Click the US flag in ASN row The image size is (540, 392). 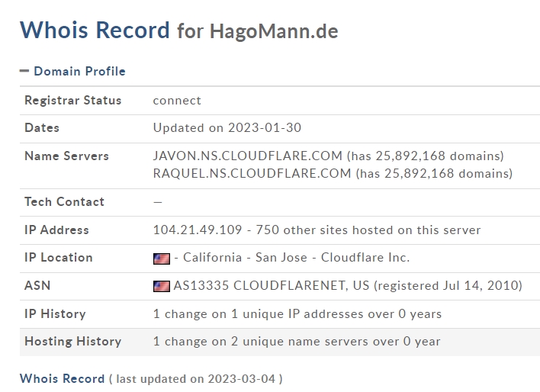tap(162, 286)
